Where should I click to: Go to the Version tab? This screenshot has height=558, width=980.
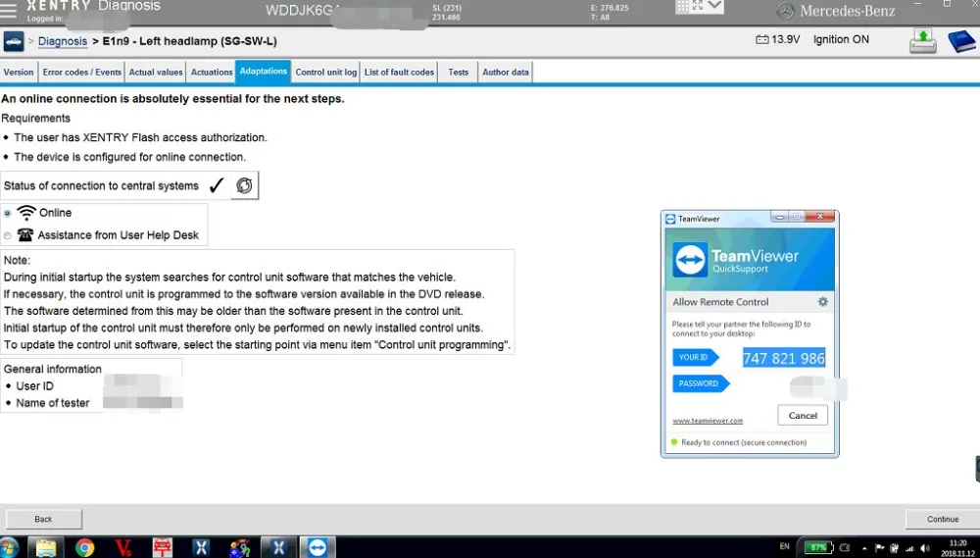click(19, 72)
